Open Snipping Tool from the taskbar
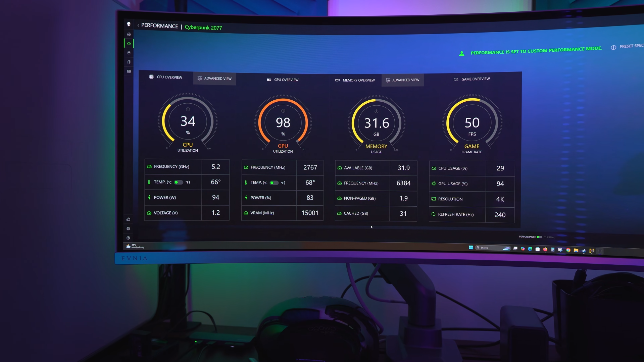 pos(560,250)
